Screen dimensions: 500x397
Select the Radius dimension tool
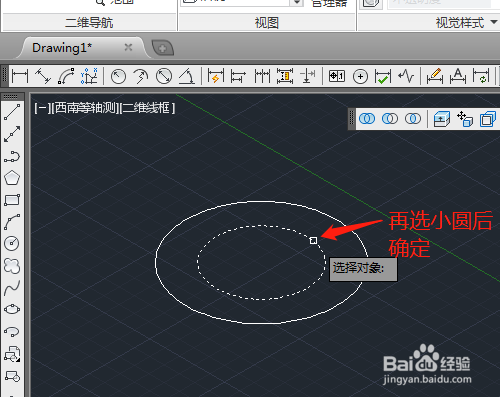[118, 76]
